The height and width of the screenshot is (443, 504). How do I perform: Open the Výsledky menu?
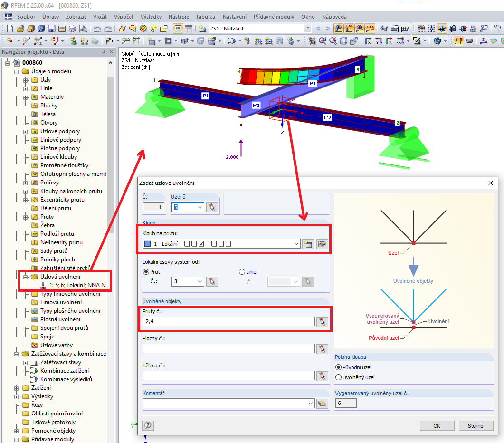pyautogui.click(x=151, y=17)
